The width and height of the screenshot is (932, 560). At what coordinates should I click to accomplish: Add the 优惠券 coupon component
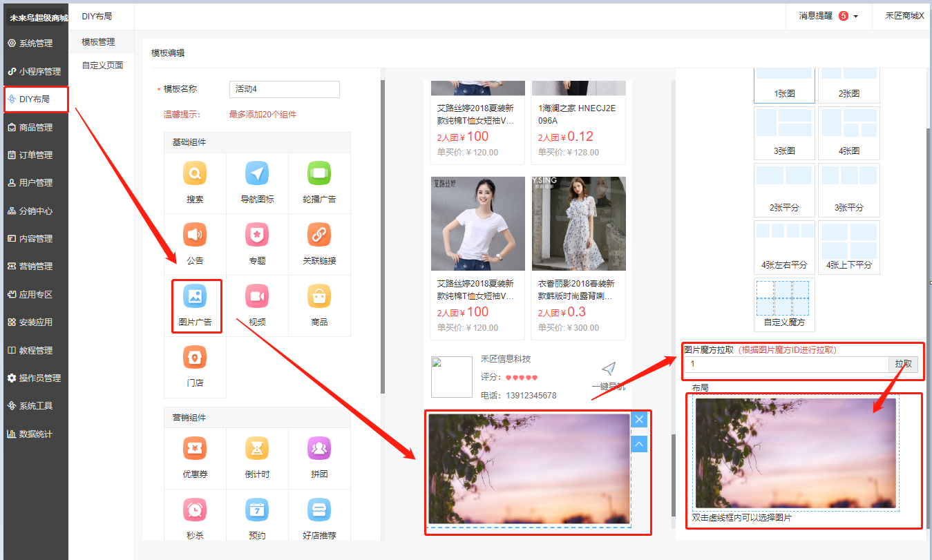point(195,458)
